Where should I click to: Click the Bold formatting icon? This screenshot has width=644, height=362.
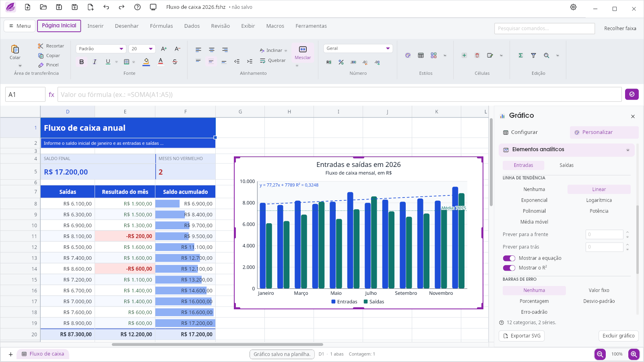click(82, 62)
